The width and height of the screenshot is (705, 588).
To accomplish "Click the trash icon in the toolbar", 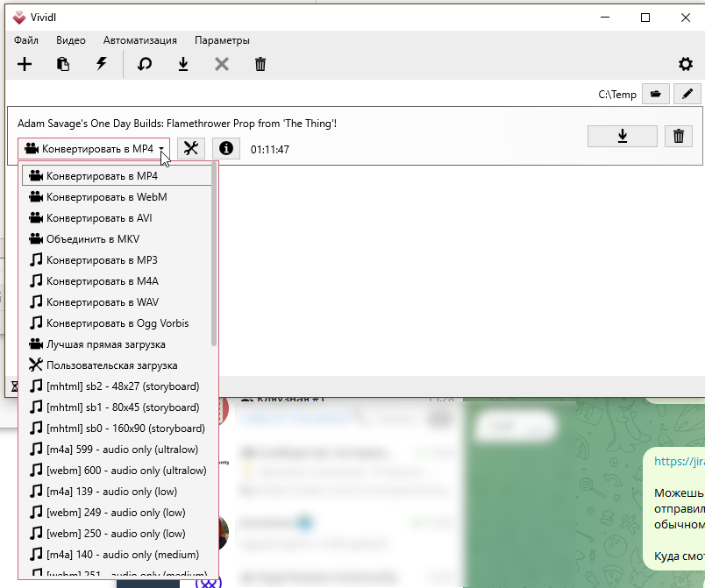I will point(260,64).
